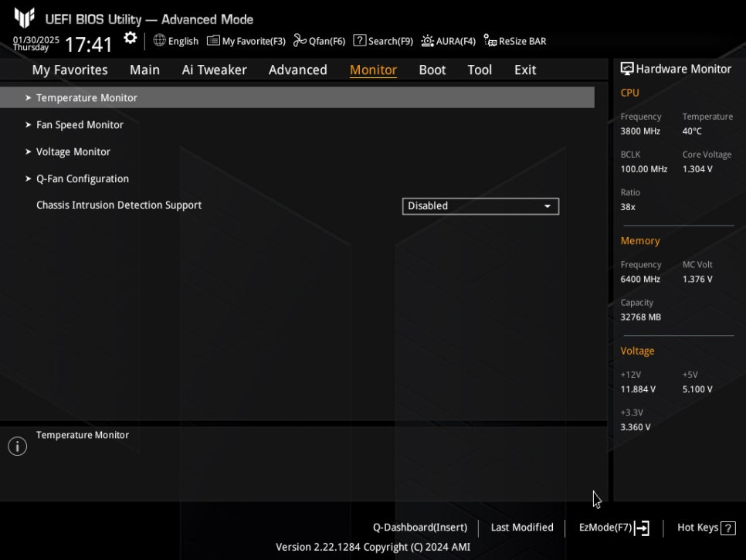Image resolution: width=746 pixels, height=560 pixels.
Task: Click the 17:41 clock display
Action: coord(89,45)
